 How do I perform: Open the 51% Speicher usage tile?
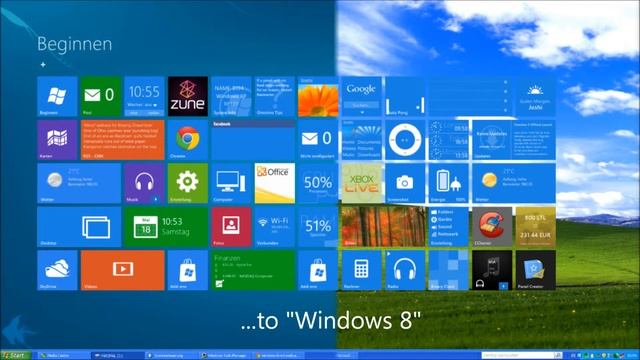click(x=318, y=227)
